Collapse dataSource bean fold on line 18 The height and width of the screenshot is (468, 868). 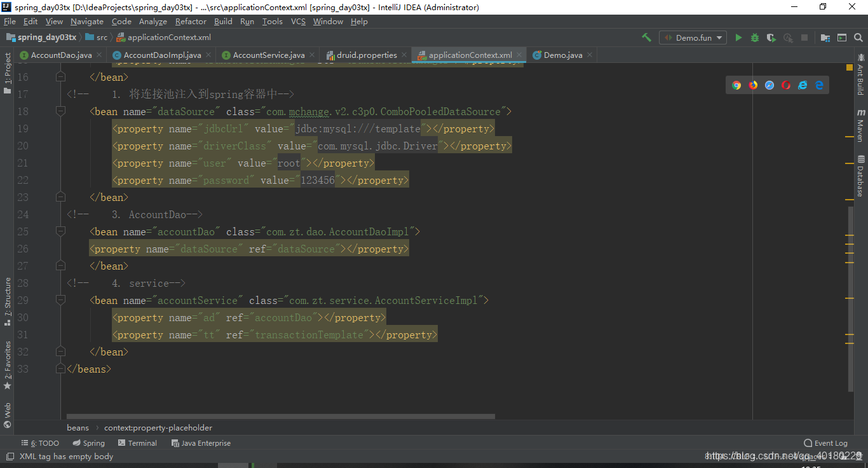pos(60,111)
